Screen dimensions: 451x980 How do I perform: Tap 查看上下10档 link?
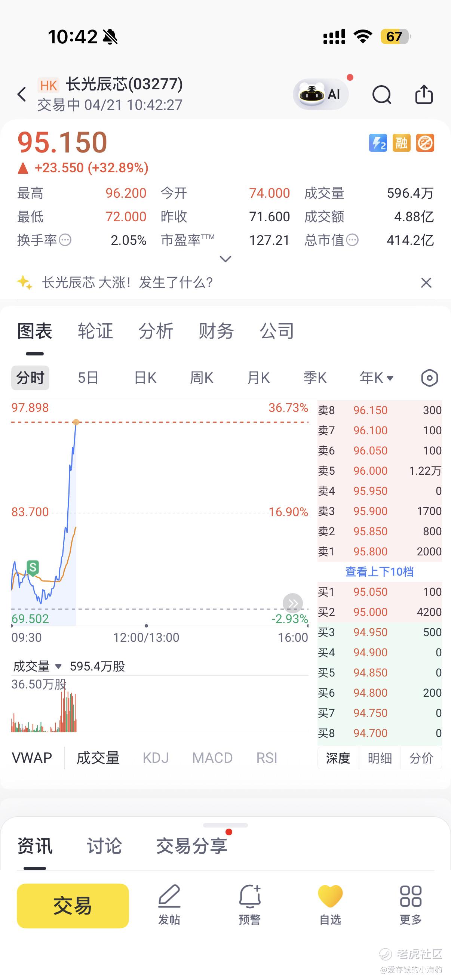(x=380, y=571)
